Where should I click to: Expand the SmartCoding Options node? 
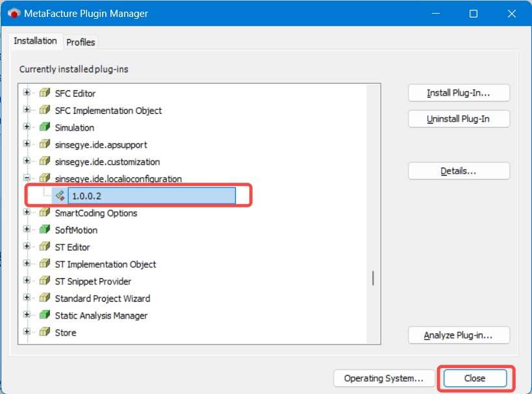point(27,213)
